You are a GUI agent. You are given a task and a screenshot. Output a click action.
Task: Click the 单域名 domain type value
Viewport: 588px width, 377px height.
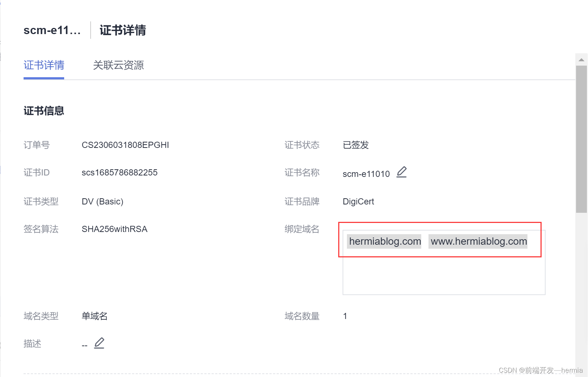[x=94, y=316]
